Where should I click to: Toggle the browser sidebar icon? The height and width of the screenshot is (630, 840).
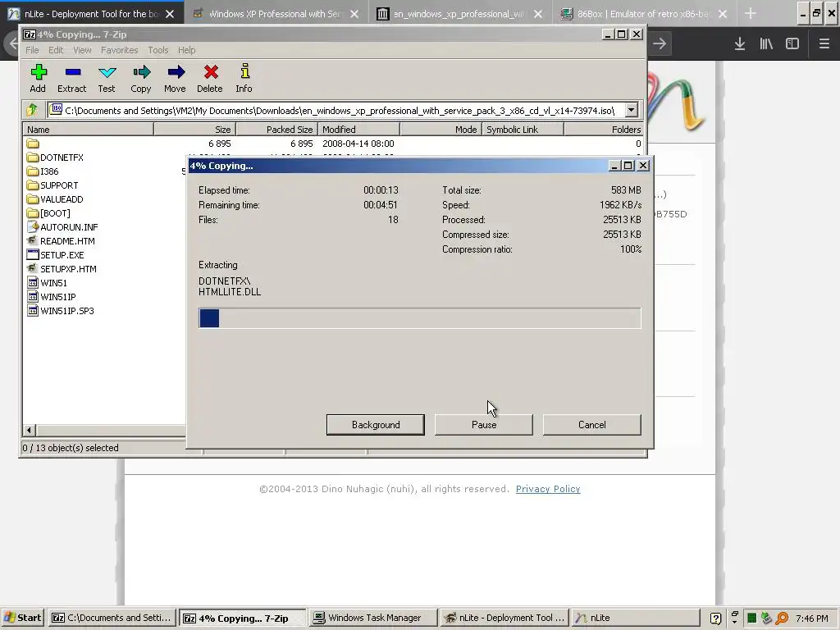[792, 43]
